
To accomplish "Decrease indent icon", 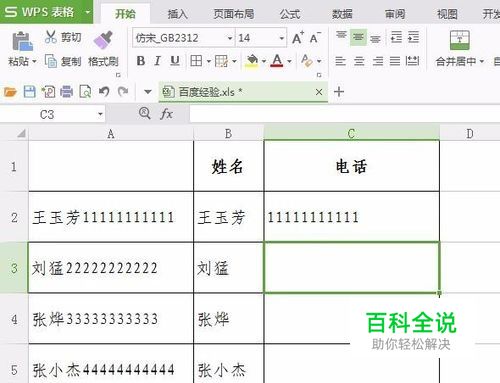I will point(396,37).
